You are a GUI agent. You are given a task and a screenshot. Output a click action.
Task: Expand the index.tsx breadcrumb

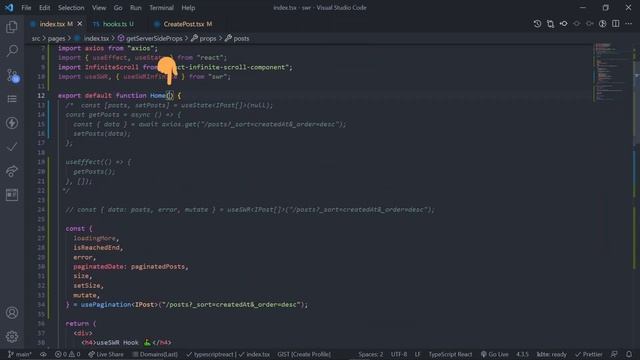(92, 38)
